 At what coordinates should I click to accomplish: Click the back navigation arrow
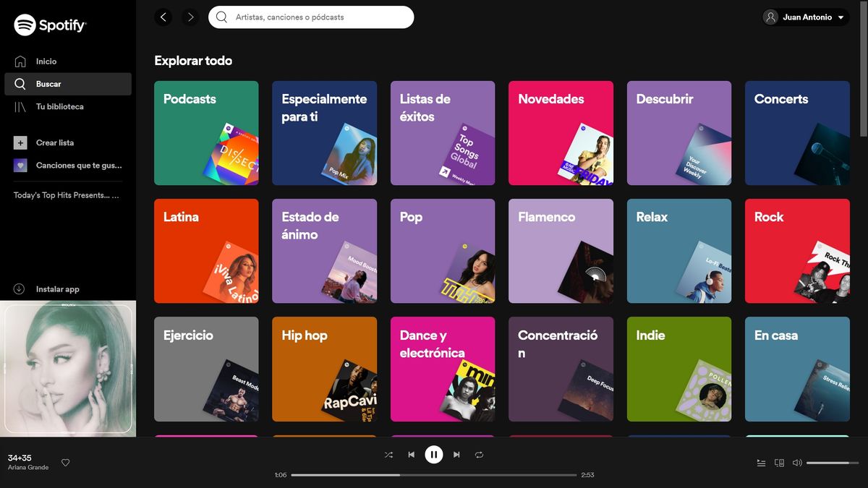(x=163, y=17)
